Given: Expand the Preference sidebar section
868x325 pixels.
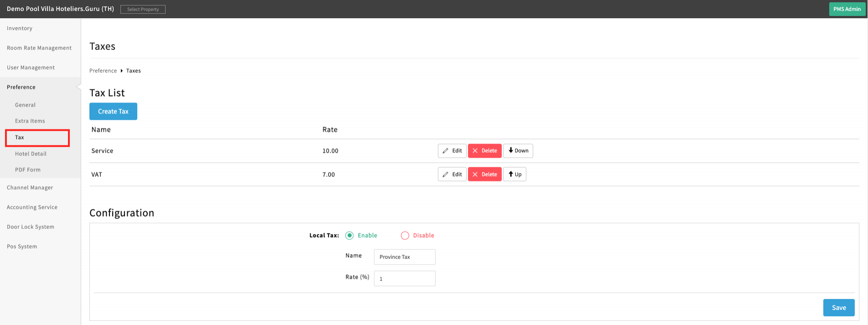Looking at the screenshot, I should [21, 87].
